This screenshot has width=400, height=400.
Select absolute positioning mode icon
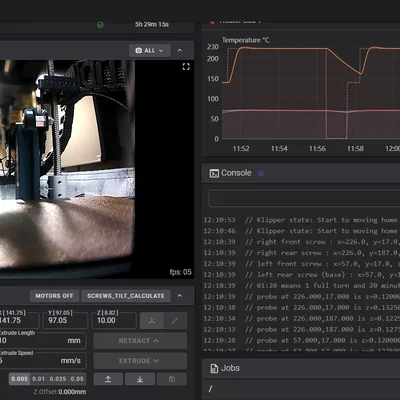click(152, 321)
